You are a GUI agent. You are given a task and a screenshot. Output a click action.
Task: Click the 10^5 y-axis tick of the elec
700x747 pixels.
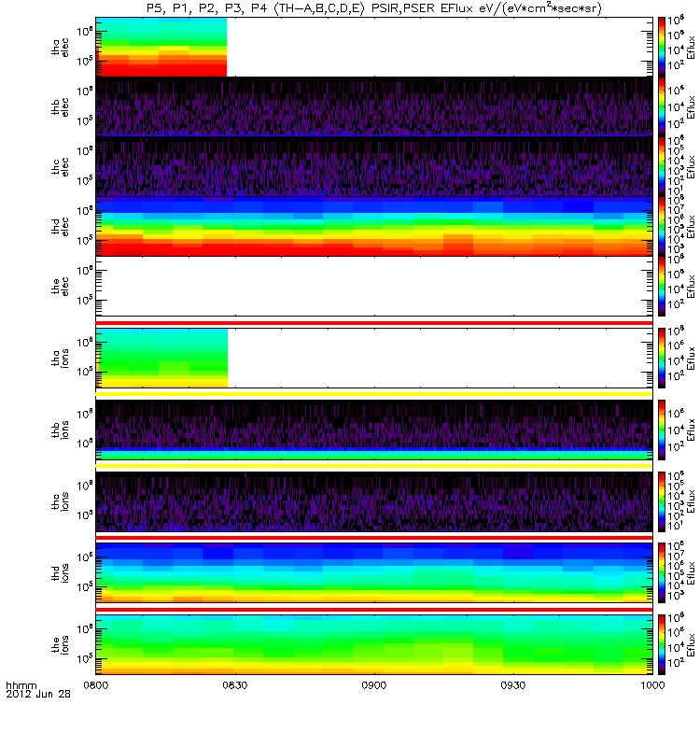pyautogui.click(x=85, y=300)
